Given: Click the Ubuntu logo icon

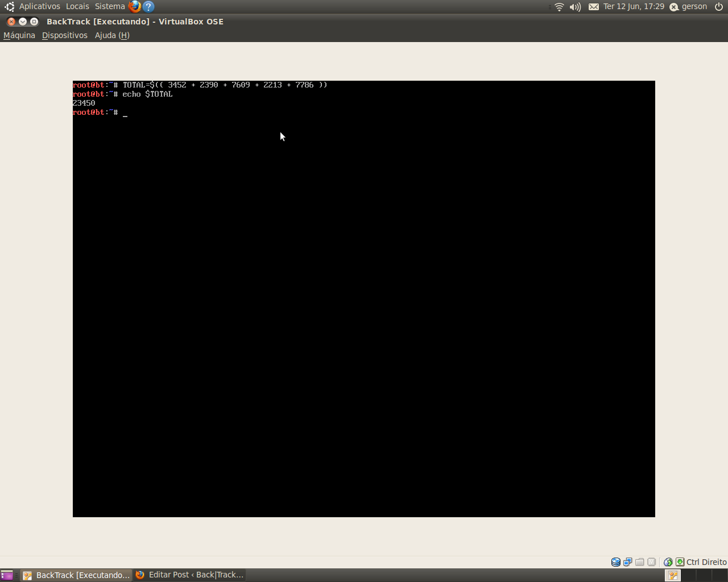Looking at the screenshot, I should [x=9, y=6].
